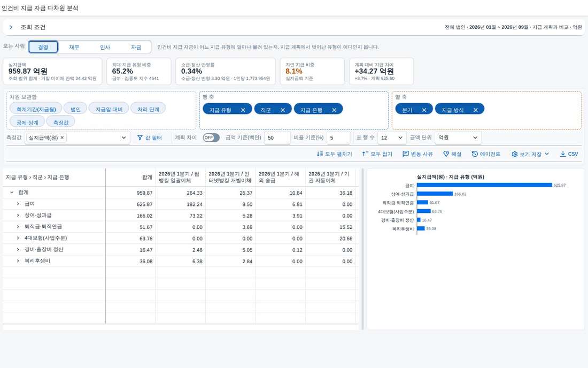Screen dimensions: 588x368
Task: Toggle the 계획 차이 switch
Action: click(211, 137)
